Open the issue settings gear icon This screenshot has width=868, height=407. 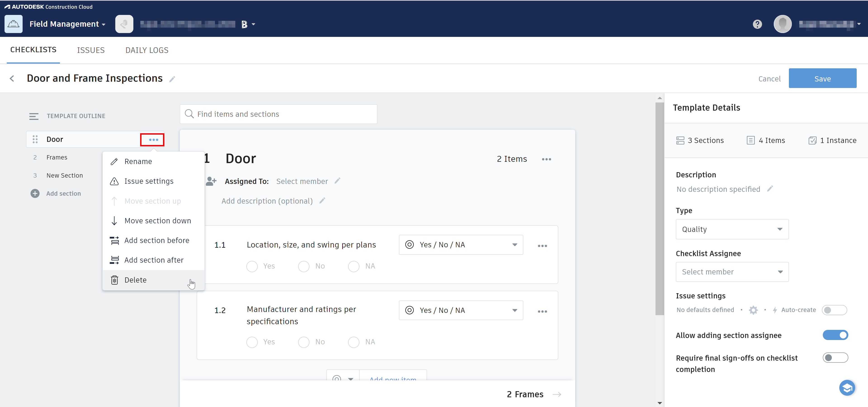click(x=753, y=310)
